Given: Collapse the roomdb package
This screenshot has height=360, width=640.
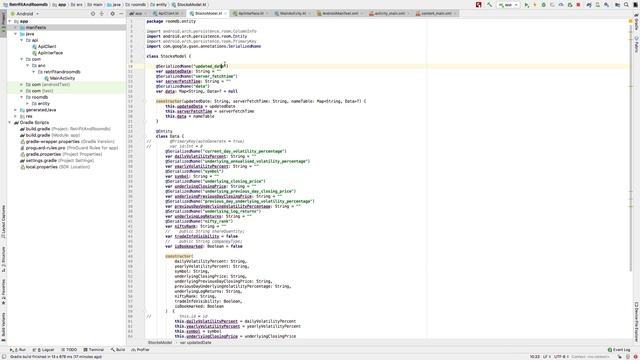Looking at the screenshot, I should click(22, 97).
